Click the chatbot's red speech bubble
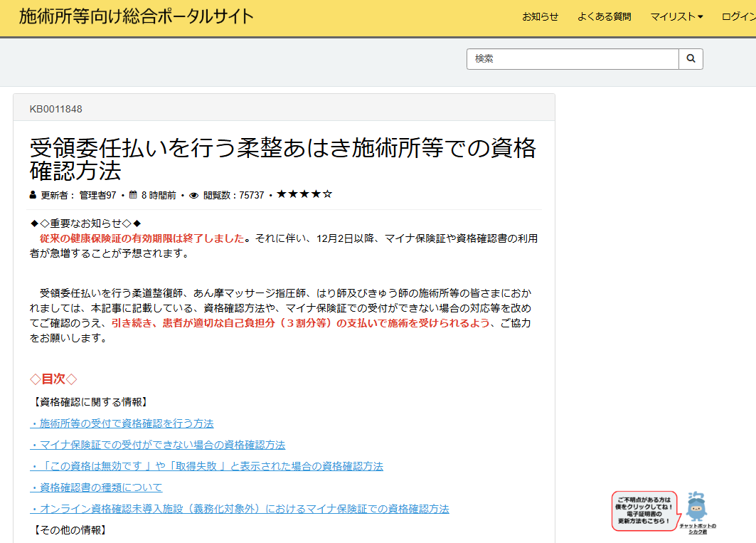The width and height of the screenshot is (756, 543). click(644, 510)
